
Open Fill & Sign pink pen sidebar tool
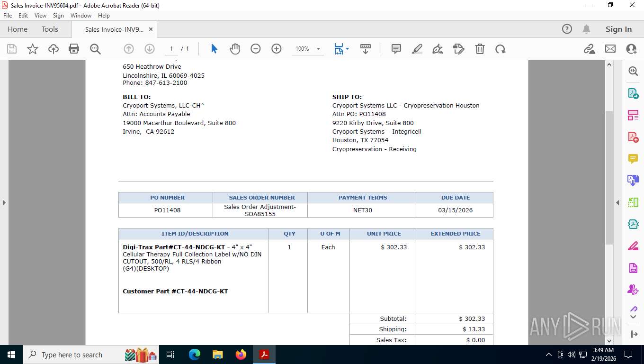coord(633,246)
